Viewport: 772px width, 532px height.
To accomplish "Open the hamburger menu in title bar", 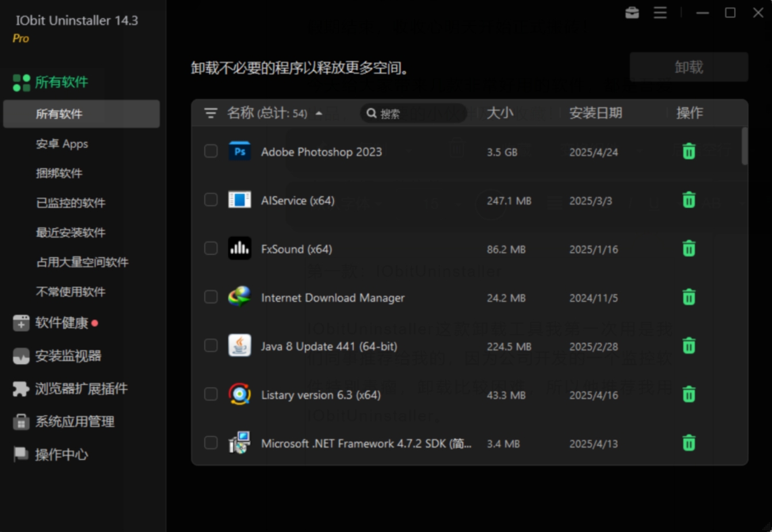I will click(x=660, y=13).
